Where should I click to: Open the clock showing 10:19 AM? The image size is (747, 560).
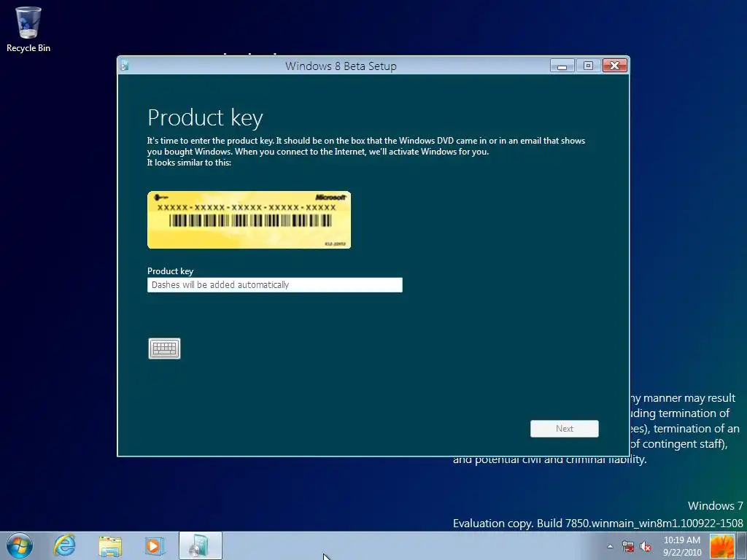(x=682, y=546)
